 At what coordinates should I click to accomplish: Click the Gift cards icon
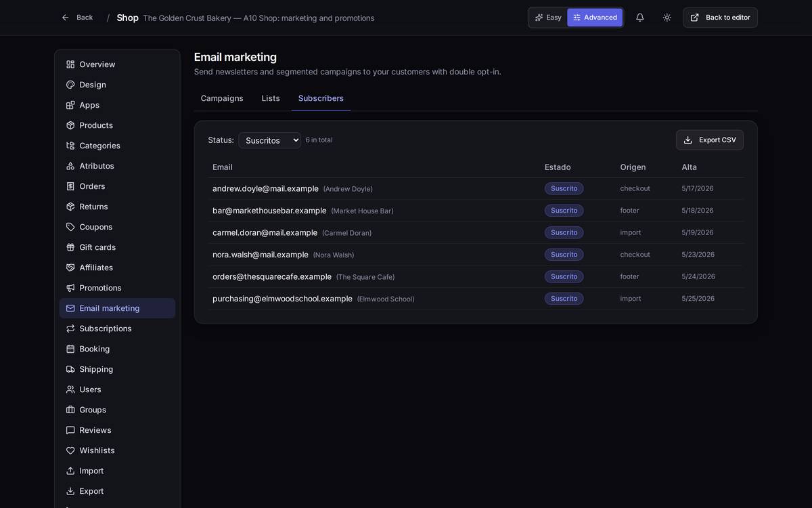tap(70, 247)
